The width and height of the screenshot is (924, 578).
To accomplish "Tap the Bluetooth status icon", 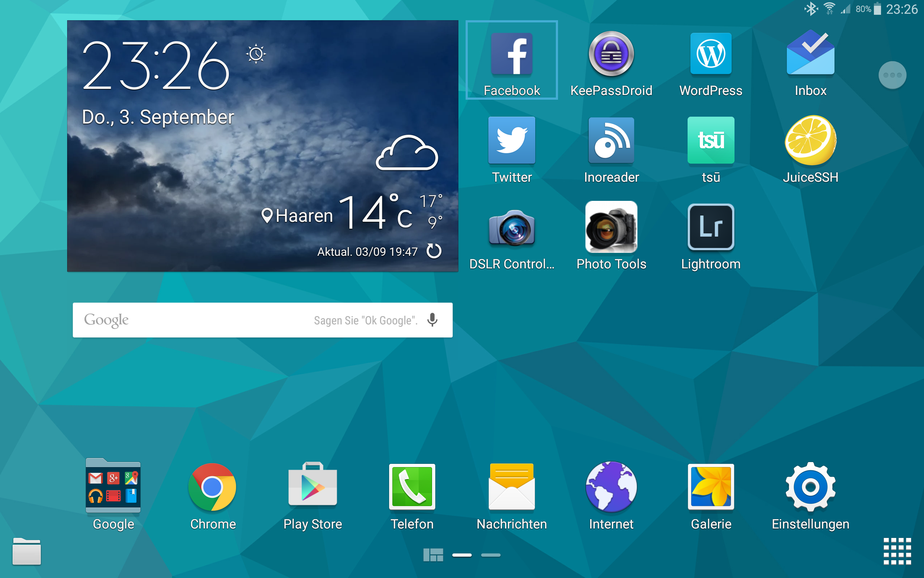I will [811, 9].
